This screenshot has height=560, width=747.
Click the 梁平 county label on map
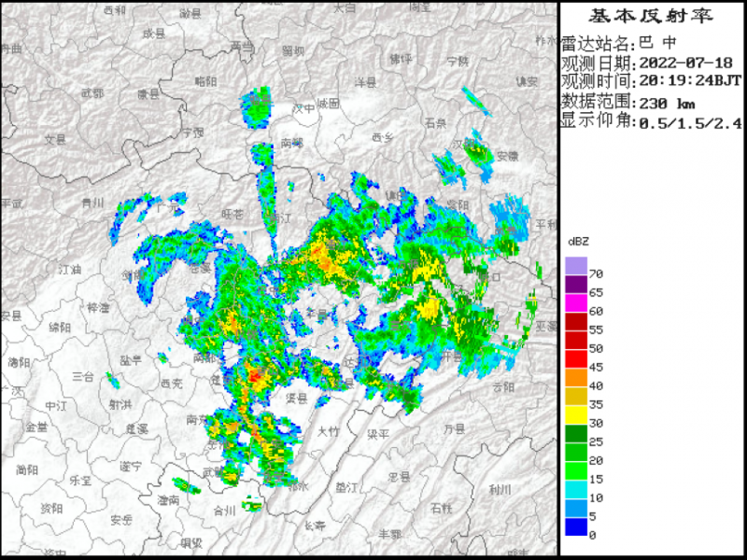pyautogui.click(x=378, y=434)
